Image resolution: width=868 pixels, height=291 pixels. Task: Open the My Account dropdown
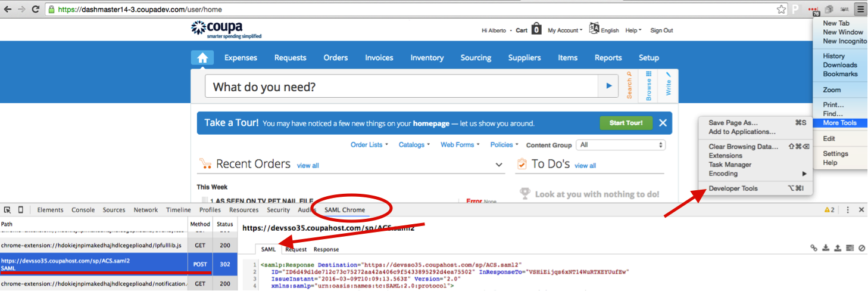[564, 30]
